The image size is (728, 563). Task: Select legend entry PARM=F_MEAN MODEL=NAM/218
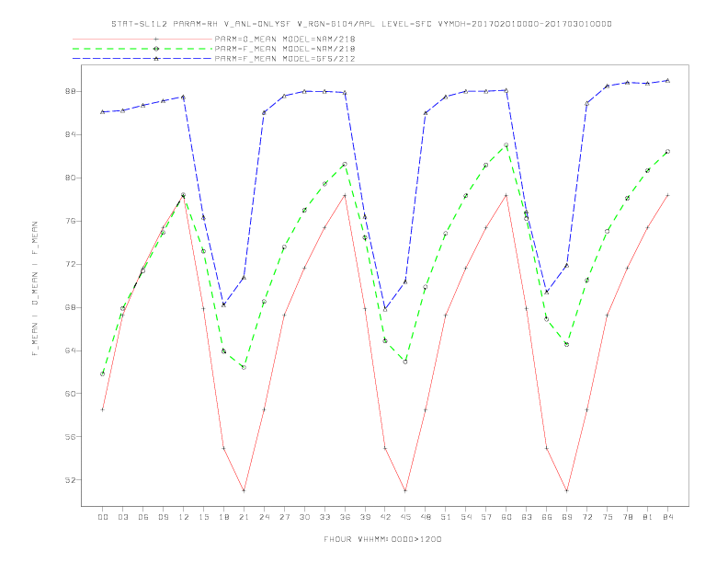click(285, 49)
